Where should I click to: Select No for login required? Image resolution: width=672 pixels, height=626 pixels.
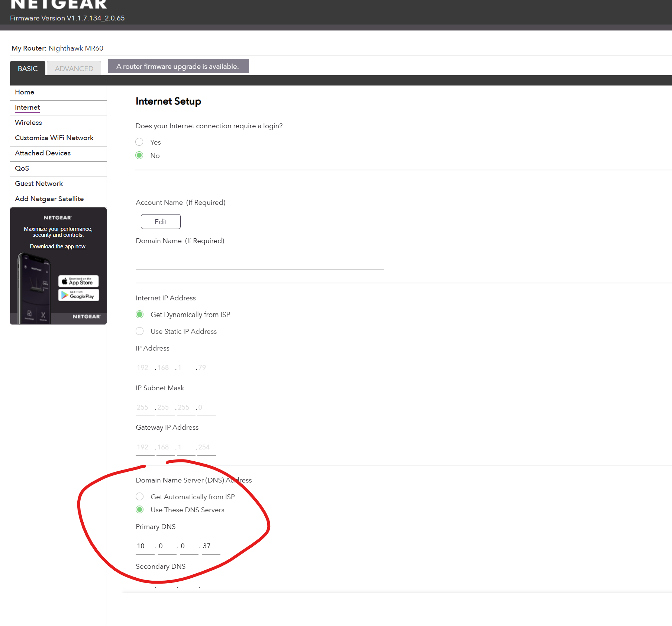click(139, 155)
